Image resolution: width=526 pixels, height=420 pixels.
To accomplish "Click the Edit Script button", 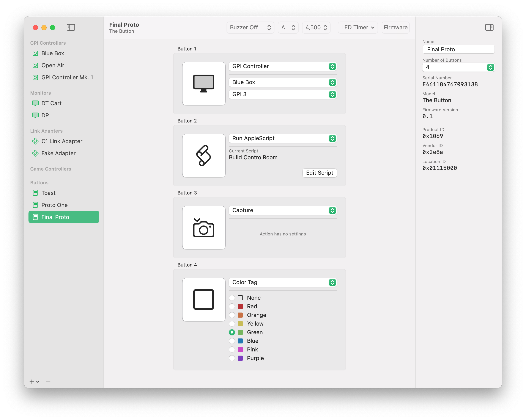I will (319, 173).
